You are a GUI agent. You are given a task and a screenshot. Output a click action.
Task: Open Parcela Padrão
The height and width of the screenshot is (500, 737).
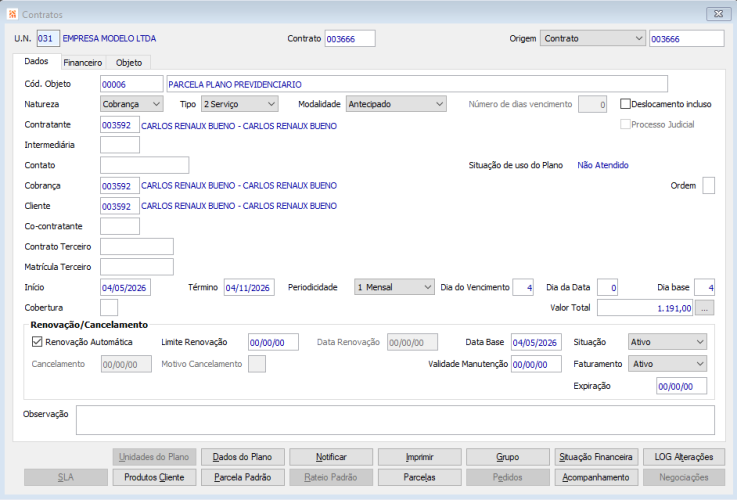[243, 477]
